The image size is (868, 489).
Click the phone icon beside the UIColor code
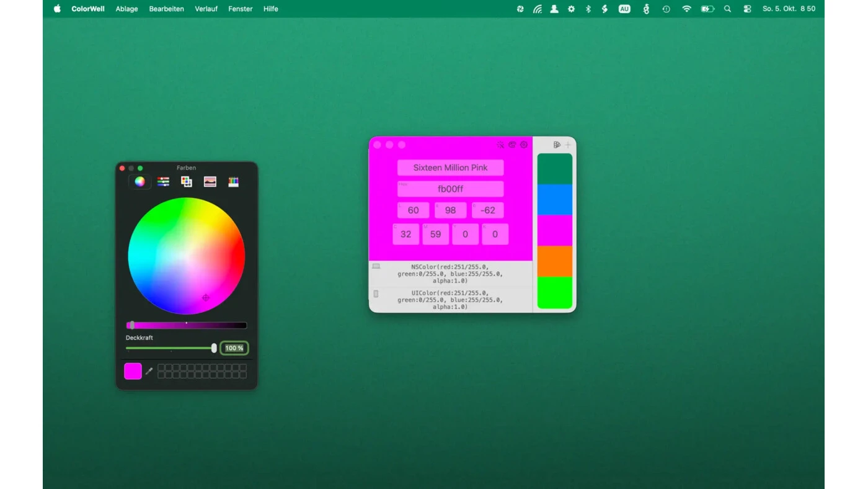point(376,294)
